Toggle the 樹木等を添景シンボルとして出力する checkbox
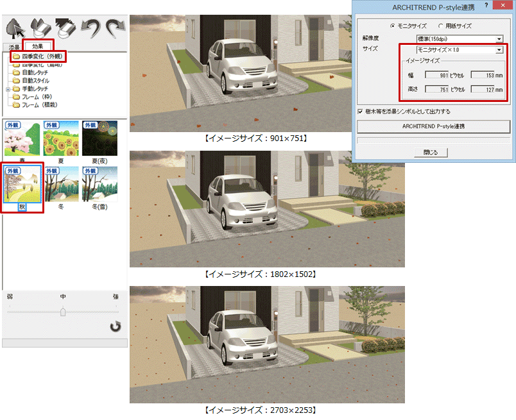The height and width of the screenshot is (420, 516). pyautogui.click(x=360, y=111)
